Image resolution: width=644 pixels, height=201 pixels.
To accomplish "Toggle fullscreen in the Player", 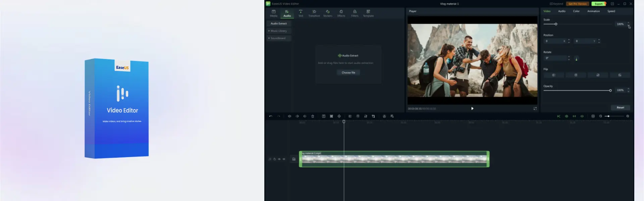I will 535,109.
